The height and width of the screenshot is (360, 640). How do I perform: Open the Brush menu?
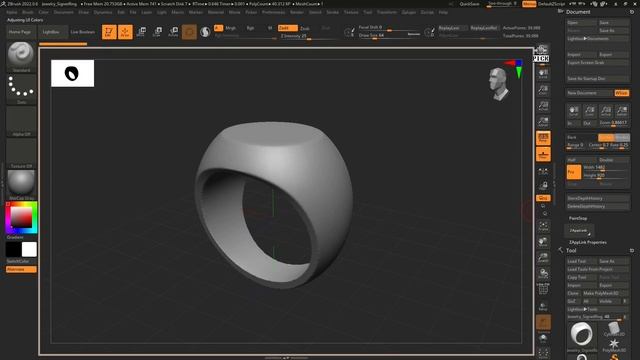pyautogui.click(x=28, y=12)
